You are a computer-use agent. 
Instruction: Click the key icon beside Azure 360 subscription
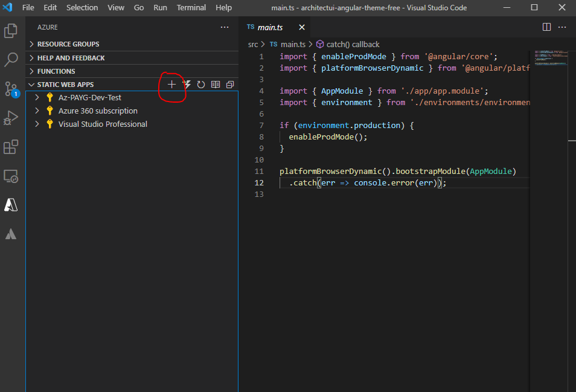click(x=50, y=111)
